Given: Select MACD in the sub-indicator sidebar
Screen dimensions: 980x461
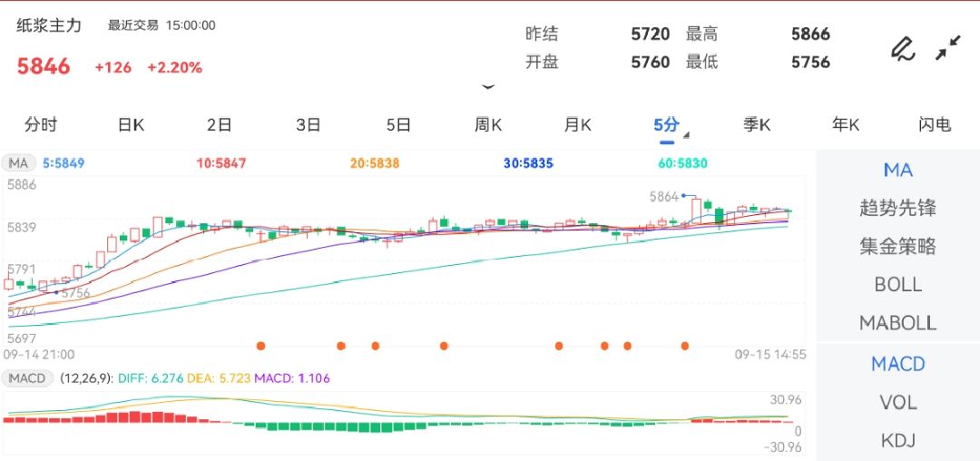Looking at the screenshot, I should point(898,364).
